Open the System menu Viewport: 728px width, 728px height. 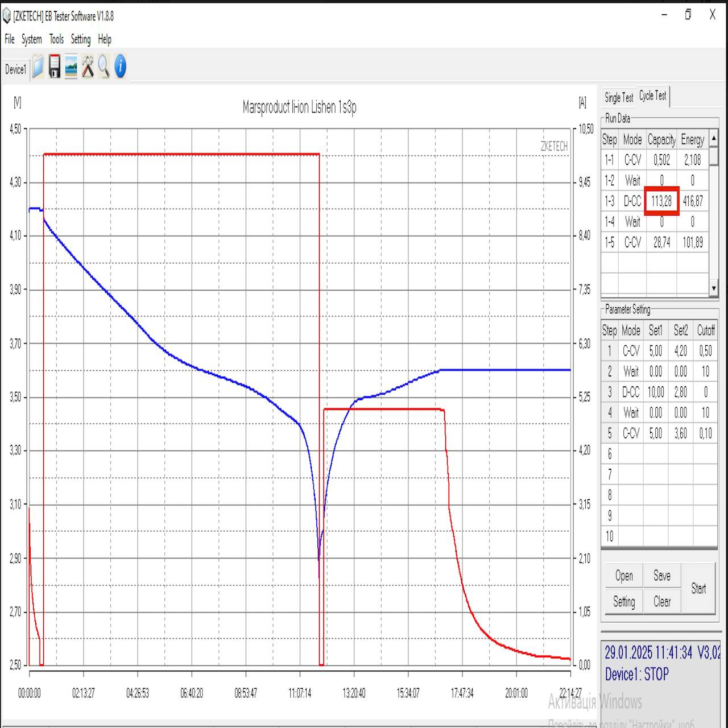32,39
